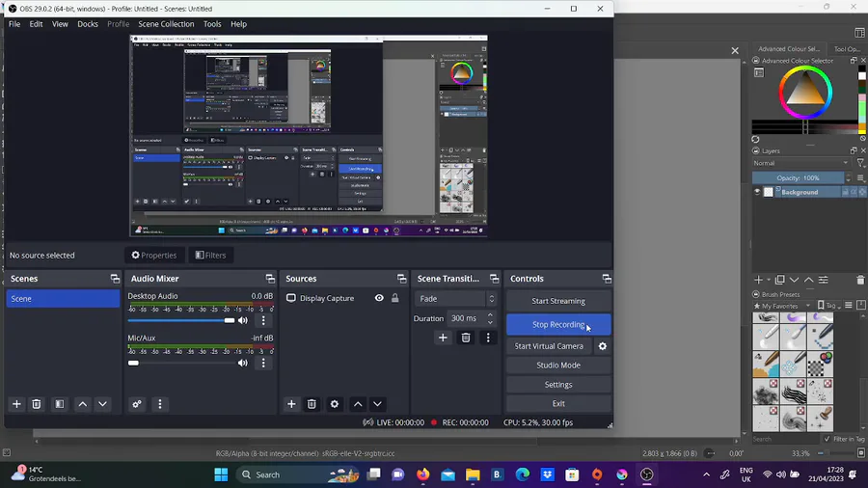The width and height of the screenshot is (868, 488).
Task: Select the pencil brush preset with brown tip
Action: [766, 363]
